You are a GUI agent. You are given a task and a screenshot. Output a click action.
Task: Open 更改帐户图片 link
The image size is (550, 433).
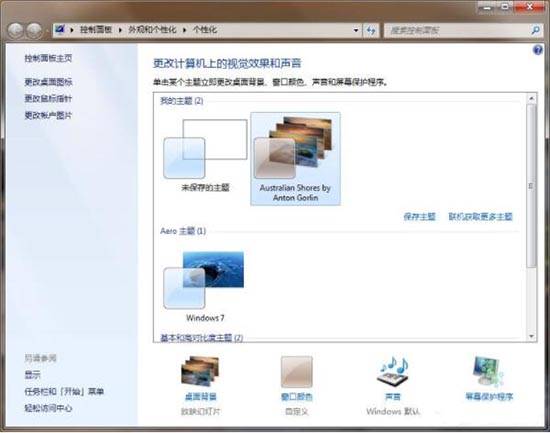point(48,115)
